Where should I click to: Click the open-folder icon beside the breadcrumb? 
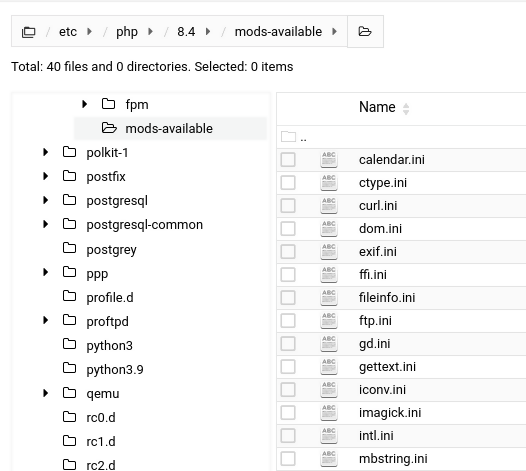click(365, 32)
